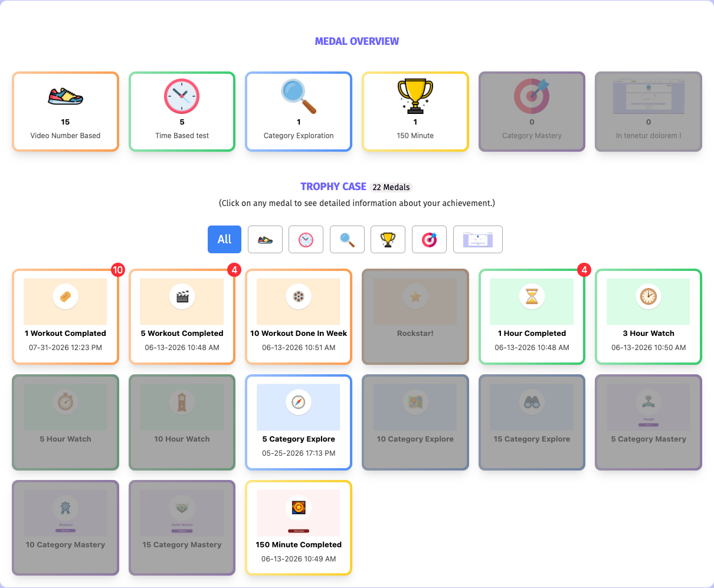Select the All filter tab
This screenshot has height=588, width=714.
click(224, 239)
